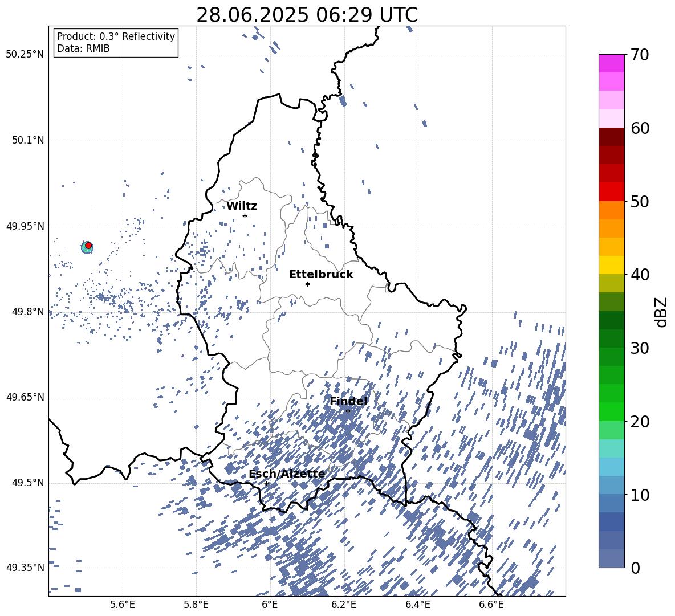Click the 5.6°E longitude label
The image size is (675, 616).
(123, 605)
